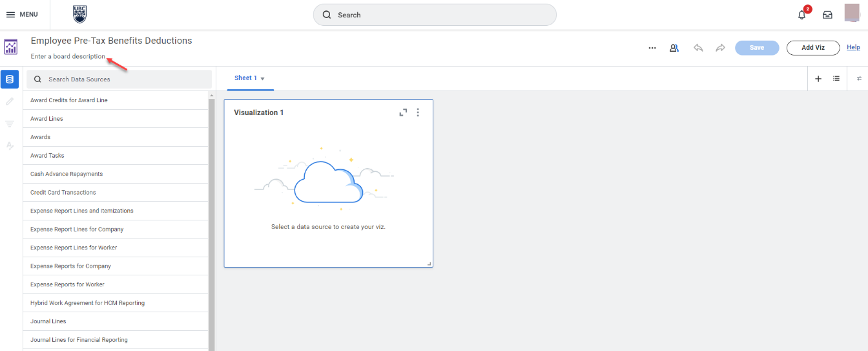Open the inbox tray icon
The width and height of the screenshot is (868, 351).
(827, 15)
